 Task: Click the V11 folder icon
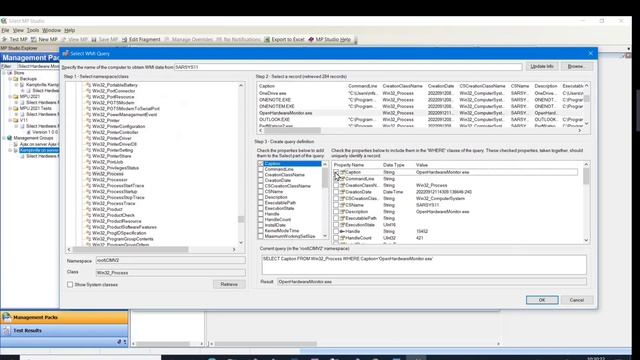(16, 120)
